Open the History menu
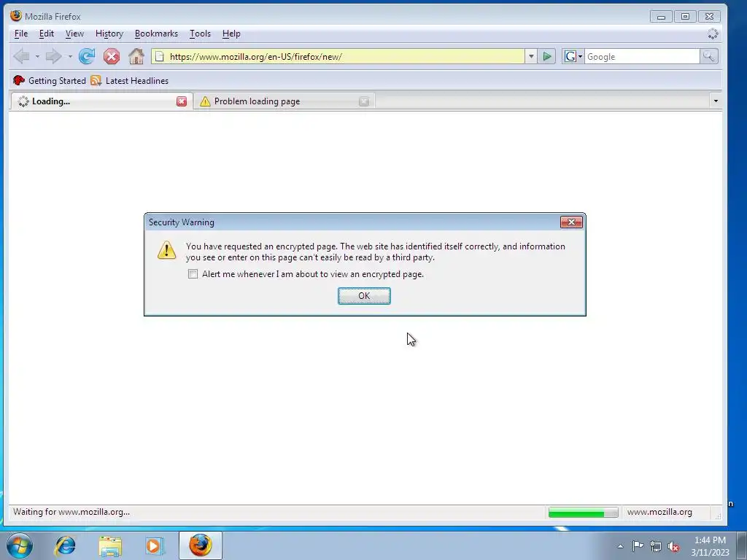This screenshot has width=747, height=560. pyautogui.click(x=109, y=34)
